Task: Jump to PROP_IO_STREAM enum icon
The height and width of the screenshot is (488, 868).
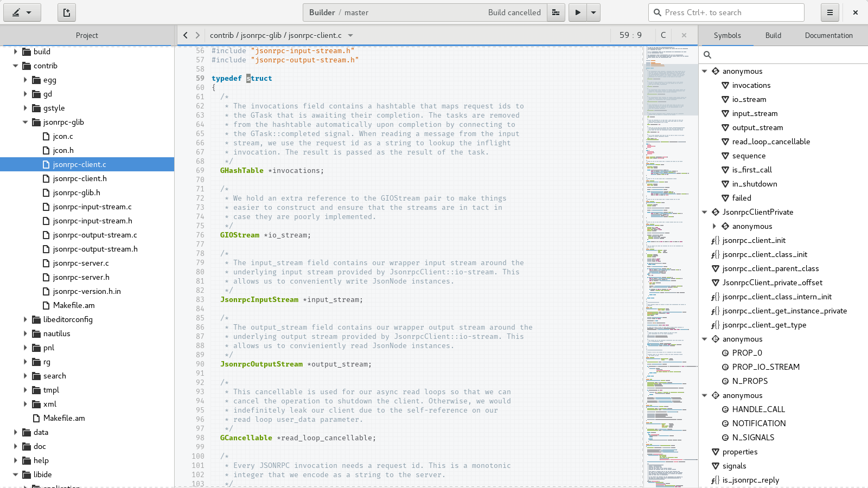Action: click(x=725, y=367)
